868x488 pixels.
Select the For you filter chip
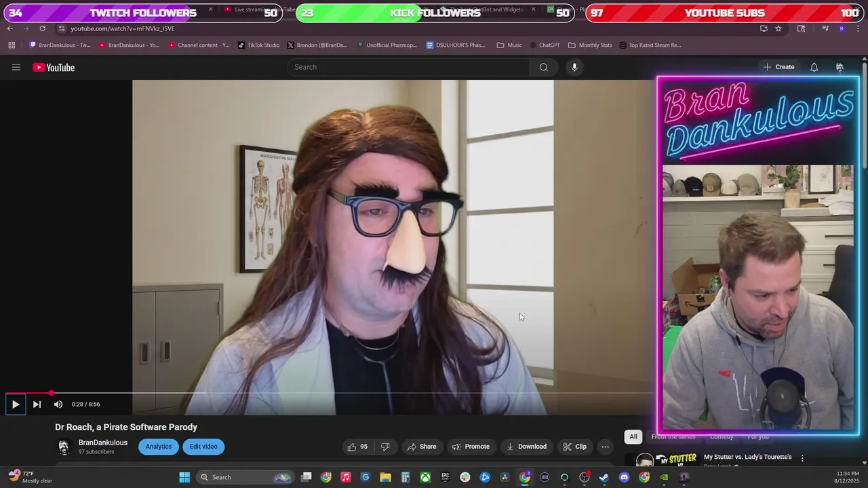tap(757, 436)
